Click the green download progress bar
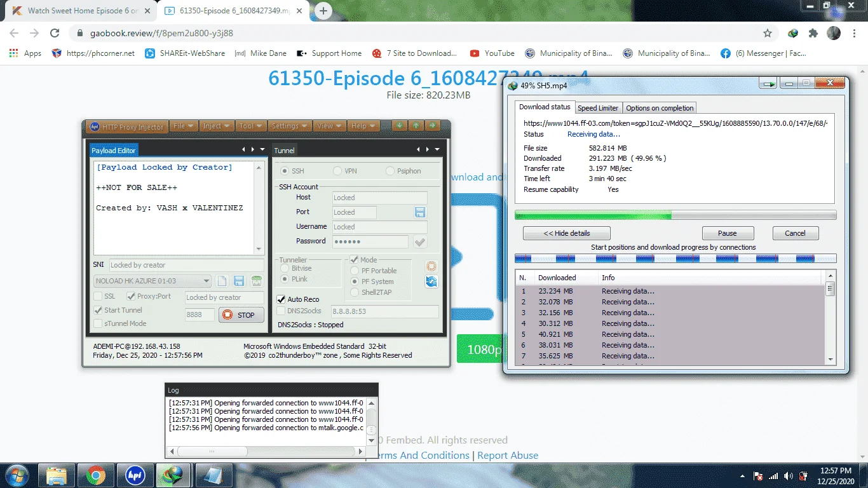Viewport: 868px width, 488px height. (x=675, y=215)
